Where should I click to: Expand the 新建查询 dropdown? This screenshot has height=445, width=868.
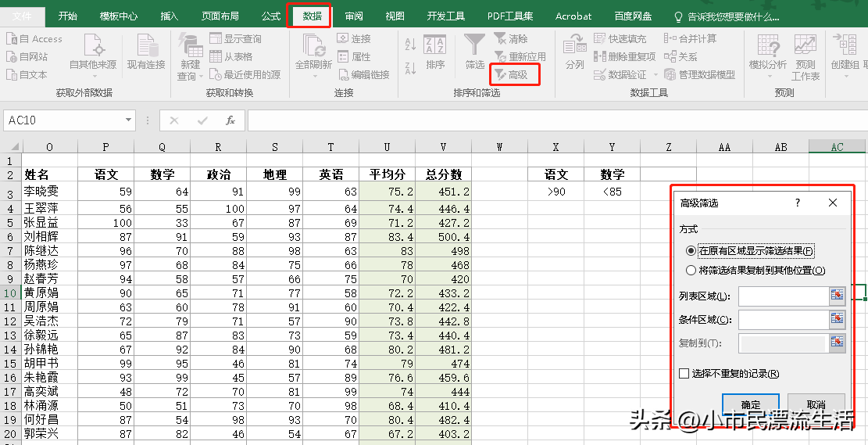coord(201,77)
